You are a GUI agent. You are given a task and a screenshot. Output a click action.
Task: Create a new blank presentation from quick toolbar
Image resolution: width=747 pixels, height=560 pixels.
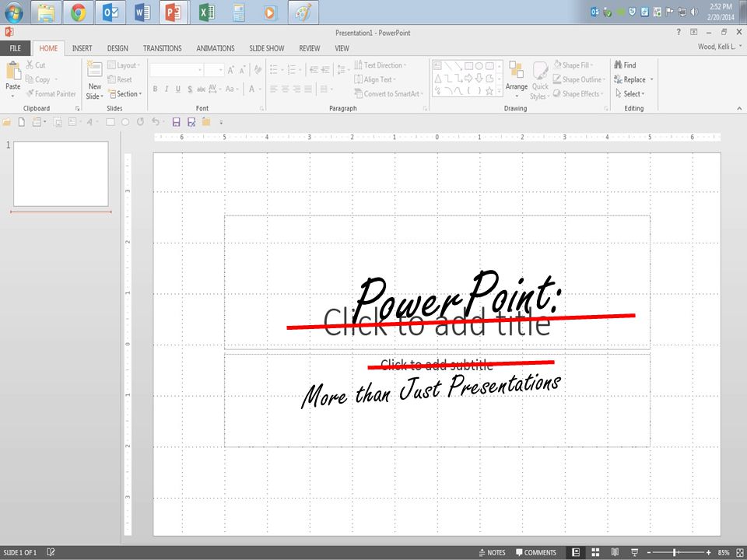pyautogui.click(x=22, y=122)
